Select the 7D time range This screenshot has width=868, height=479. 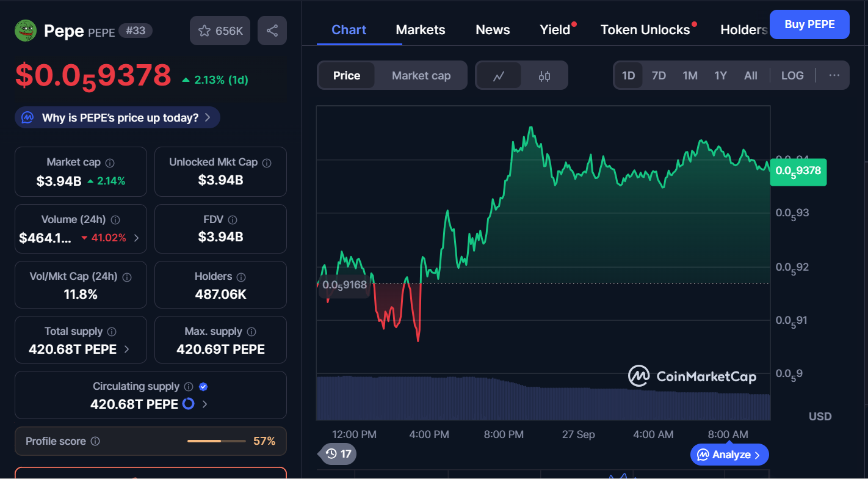point(659,76)
